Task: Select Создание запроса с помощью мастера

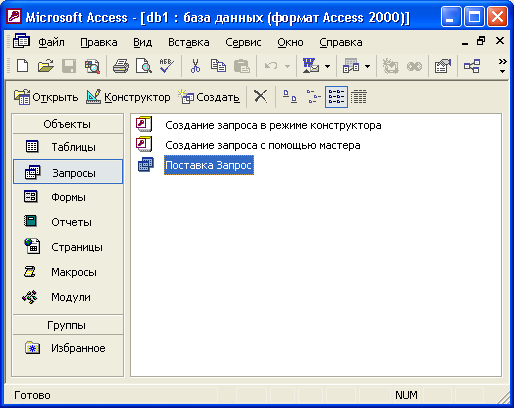Action: [263, 145]
